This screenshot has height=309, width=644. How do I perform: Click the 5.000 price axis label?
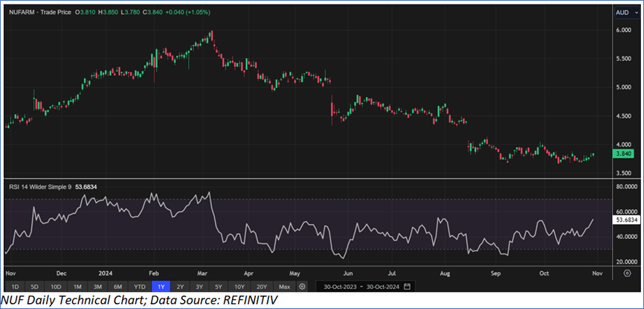point(622,87)
